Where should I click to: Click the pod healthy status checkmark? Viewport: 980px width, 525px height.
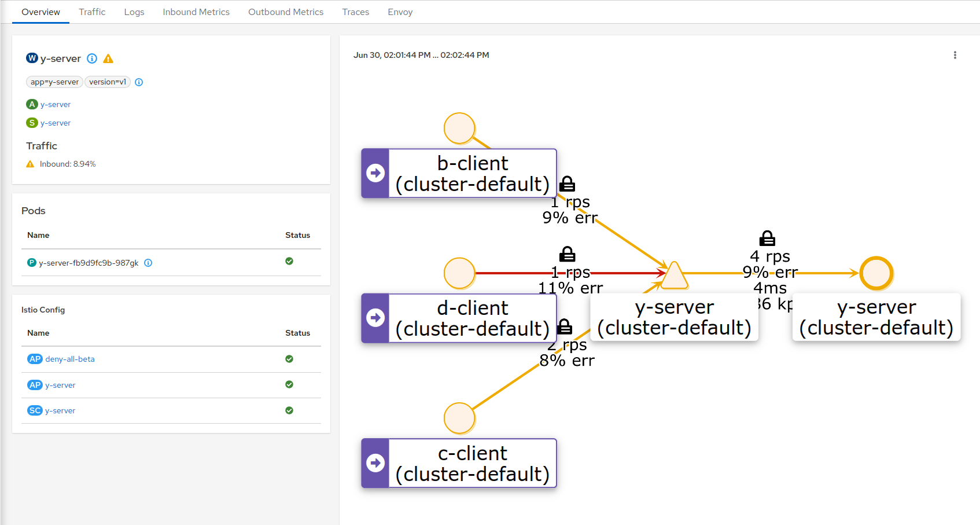pos(289,261)
